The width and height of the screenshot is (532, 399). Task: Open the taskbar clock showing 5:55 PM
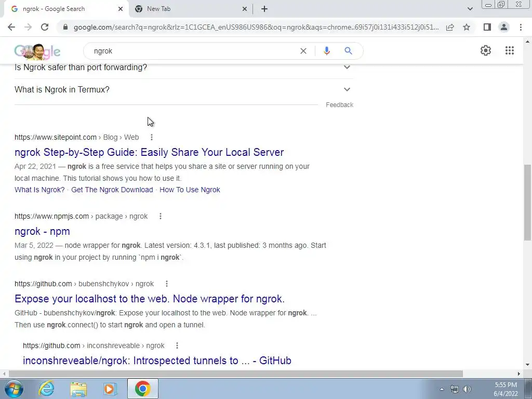pos(506,389)
